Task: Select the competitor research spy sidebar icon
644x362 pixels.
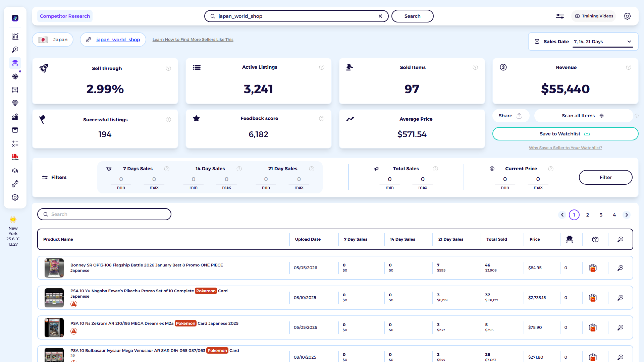Action: click(15, 63)
